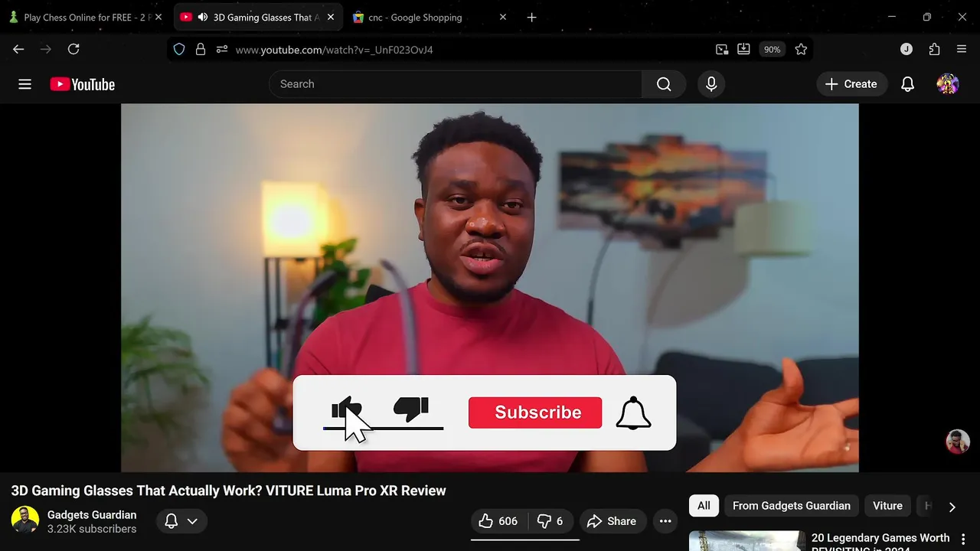
Task: Select From Gadgets Guardian chip
Action: [791, 506]
